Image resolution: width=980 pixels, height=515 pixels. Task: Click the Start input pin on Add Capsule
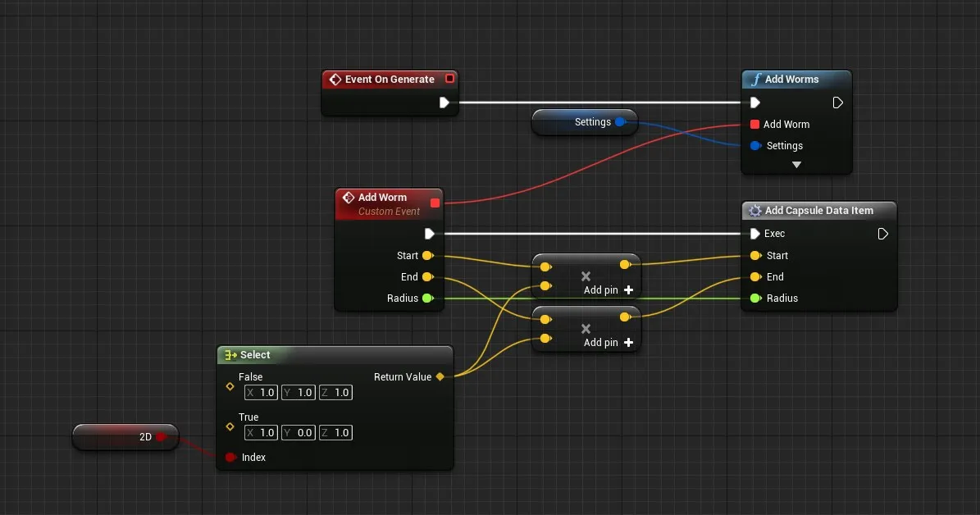coord(754,256)
